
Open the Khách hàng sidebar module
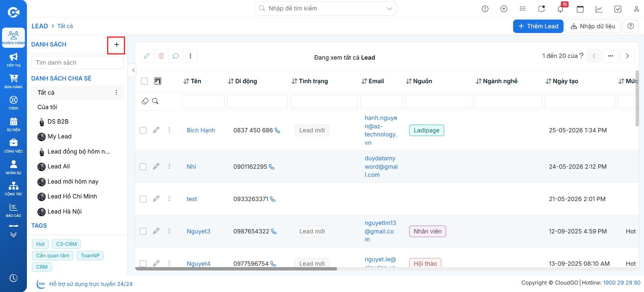click(13, 38)
